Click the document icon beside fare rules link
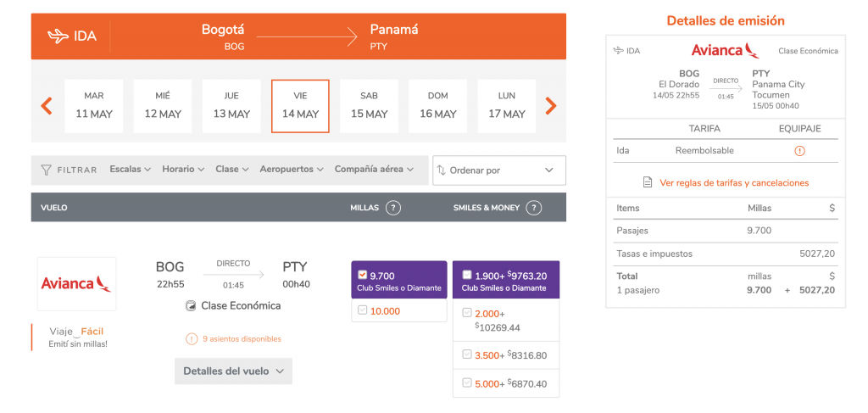 [648, 182]
